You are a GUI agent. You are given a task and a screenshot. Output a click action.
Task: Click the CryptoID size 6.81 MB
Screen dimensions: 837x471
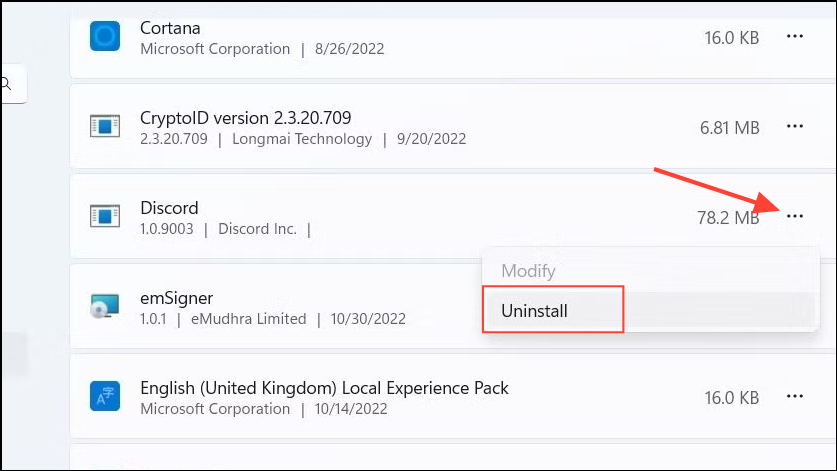pos(730,128)
